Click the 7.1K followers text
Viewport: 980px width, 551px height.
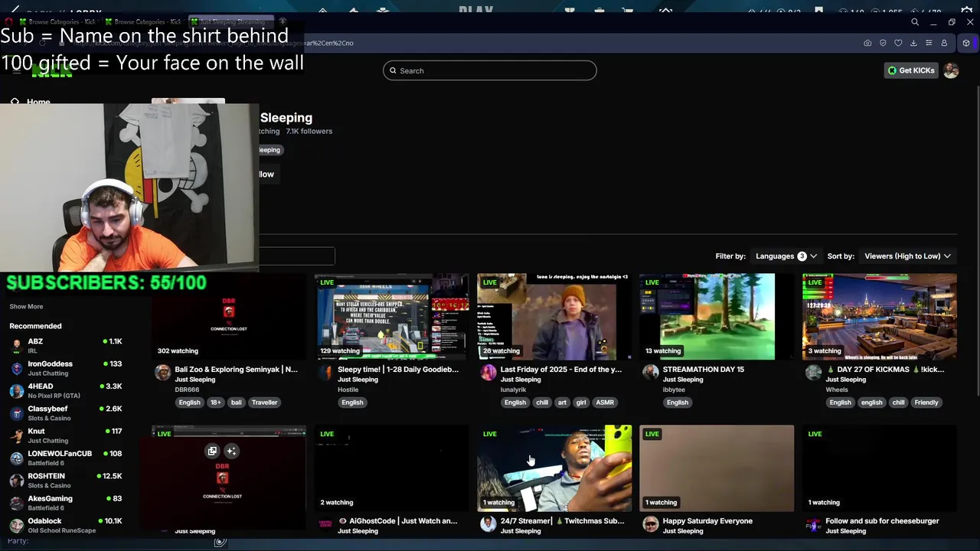tap(309, 131)
